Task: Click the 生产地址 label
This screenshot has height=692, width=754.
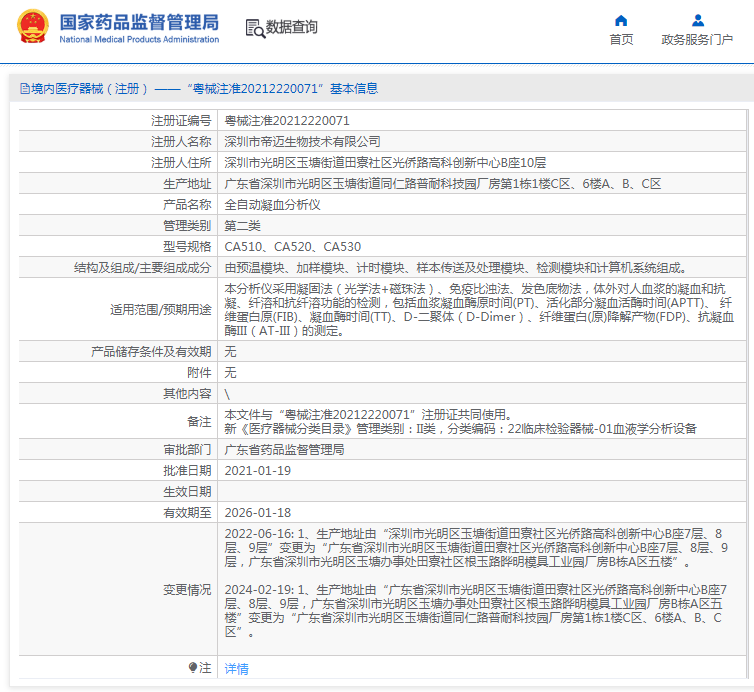Action: pos(187,184)
